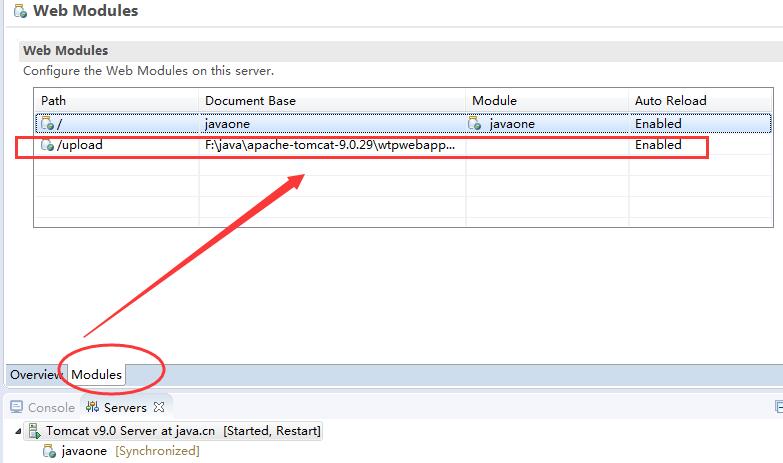Click the Module column header
The image size is (783, 463).
[x=546, y=101]
